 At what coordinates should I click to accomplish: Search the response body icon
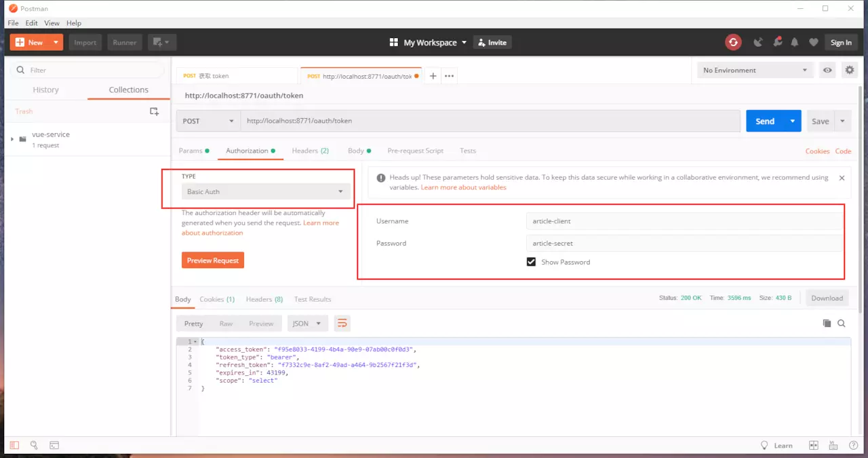(842, 324)
